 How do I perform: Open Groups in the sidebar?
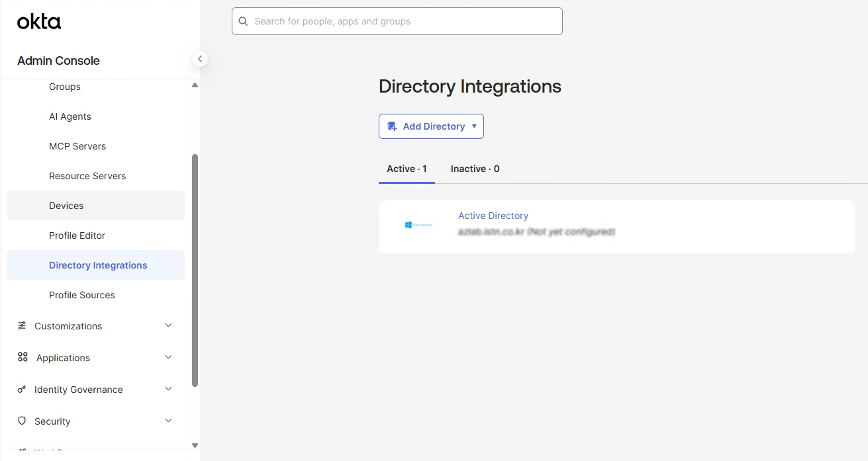tap(65, 87)
